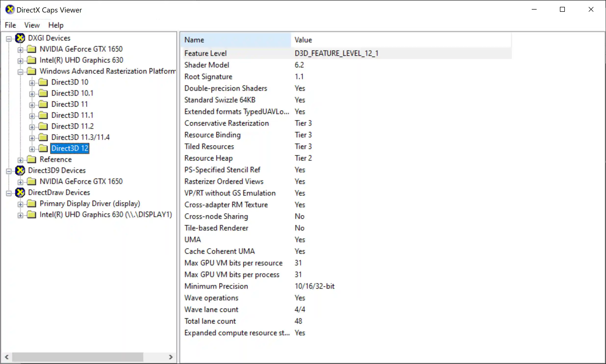Collapse the Windows Advanced Rasterization Platform node
Viewport: 606px width, 364px height.
click(x=20, y=72)
